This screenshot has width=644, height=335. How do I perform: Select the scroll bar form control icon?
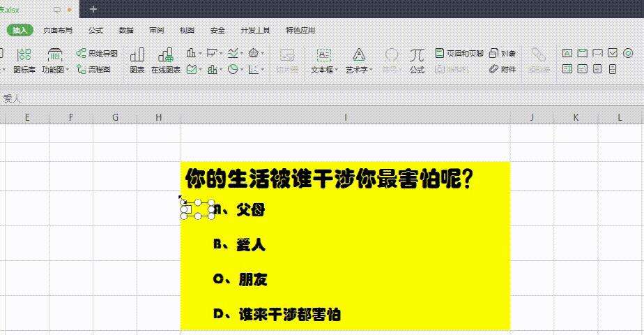[x=597, y=69]
